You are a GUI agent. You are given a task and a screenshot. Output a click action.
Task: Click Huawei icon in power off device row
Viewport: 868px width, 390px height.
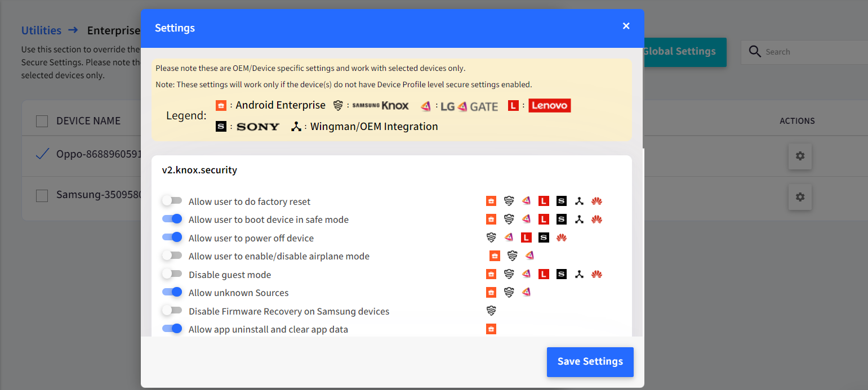pyautogui.click(x=561, y=237)
